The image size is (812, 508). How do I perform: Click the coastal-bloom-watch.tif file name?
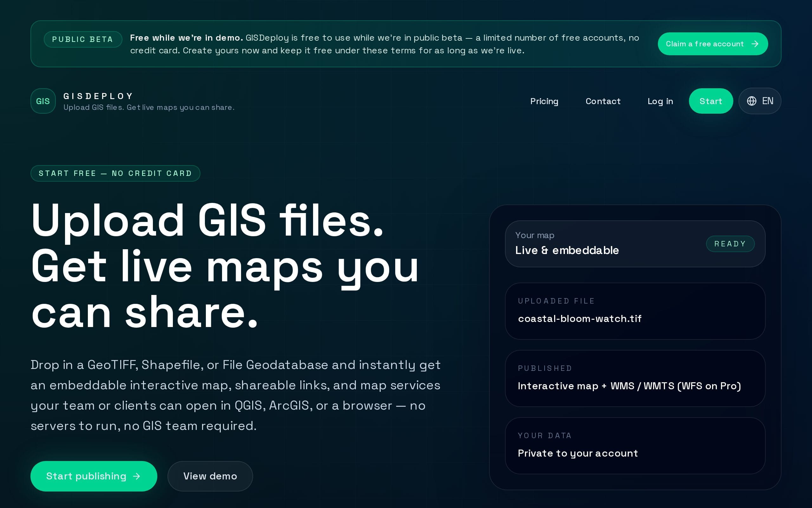[x=580, y=318]
